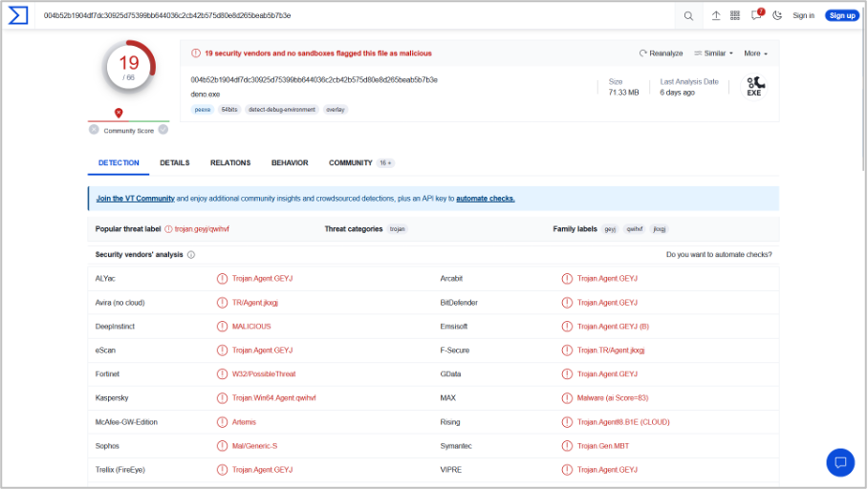Click the qwihvf family label

(x=635, y=229)
